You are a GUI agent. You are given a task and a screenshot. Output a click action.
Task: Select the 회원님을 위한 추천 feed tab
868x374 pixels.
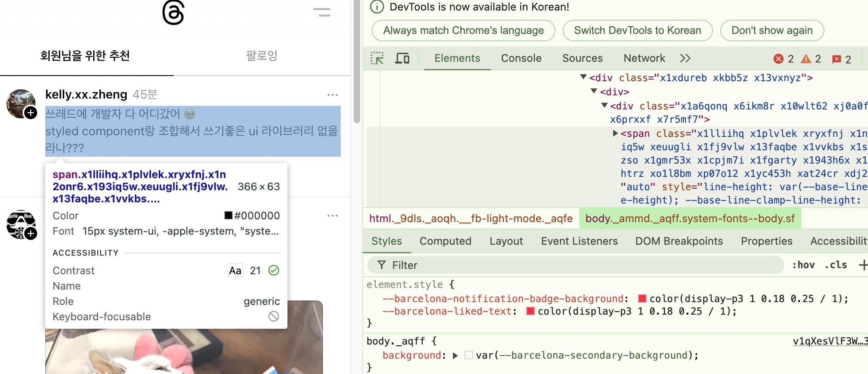click(x=85, y=55)
